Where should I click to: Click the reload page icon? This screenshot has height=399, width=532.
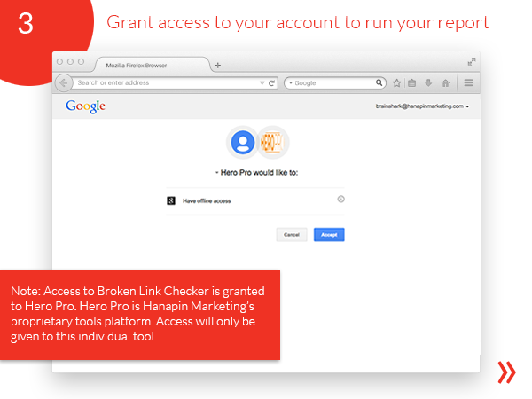pyautogui.click(x=271, y=83)
